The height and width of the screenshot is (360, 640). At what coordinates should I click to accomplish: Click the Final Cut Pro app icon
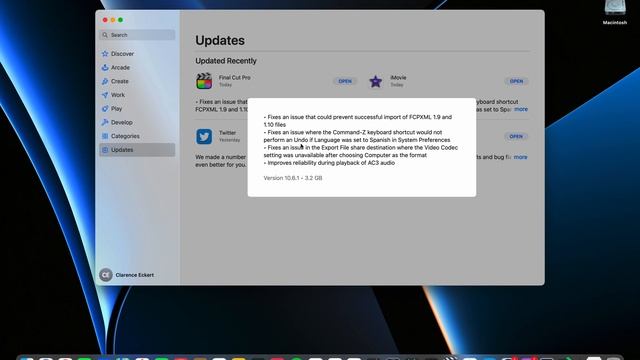(204, 81)
